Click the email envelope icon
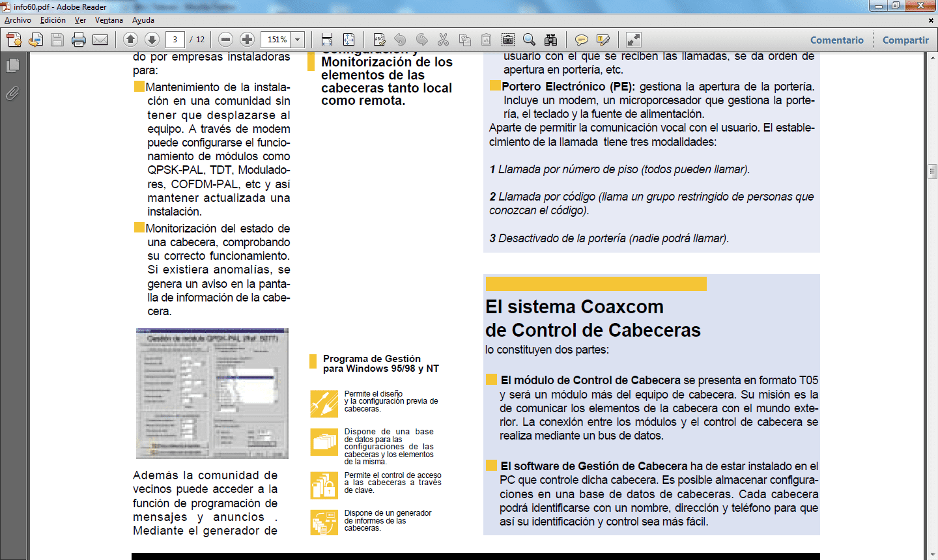 click(x=100, y=40)
